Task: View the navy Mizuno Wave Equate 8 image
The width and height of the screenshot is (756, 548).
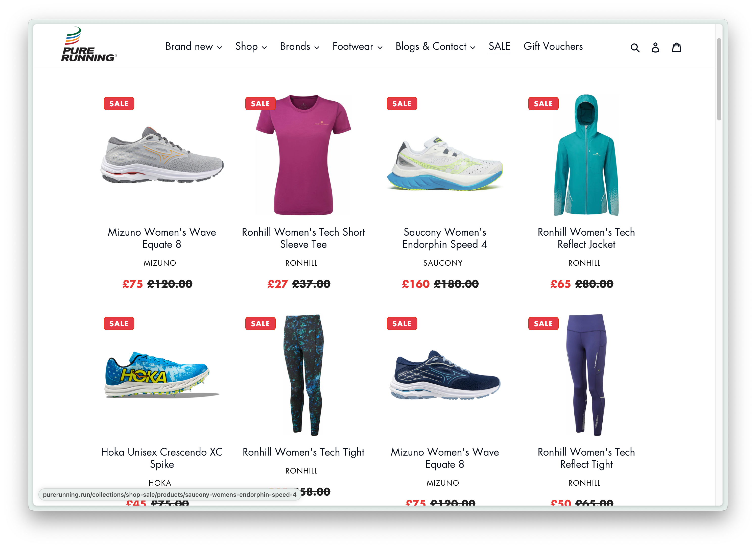Action: point(445,375)
